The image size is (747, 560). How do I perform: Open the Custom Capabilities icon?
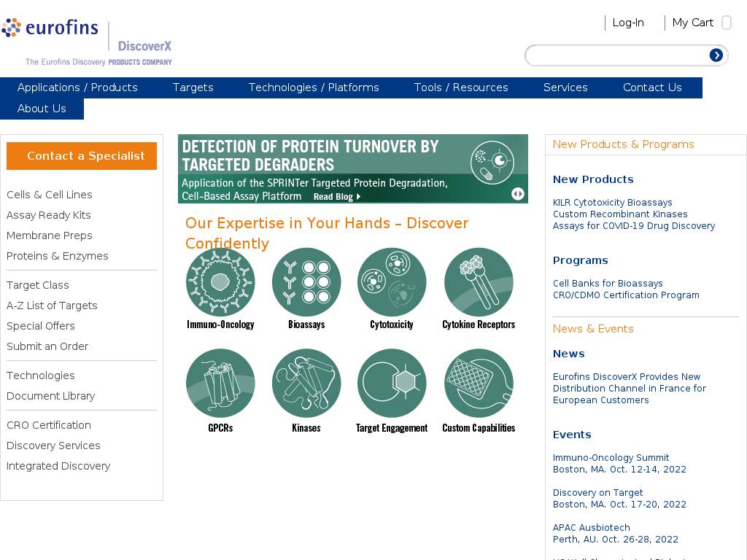(479, 383)
